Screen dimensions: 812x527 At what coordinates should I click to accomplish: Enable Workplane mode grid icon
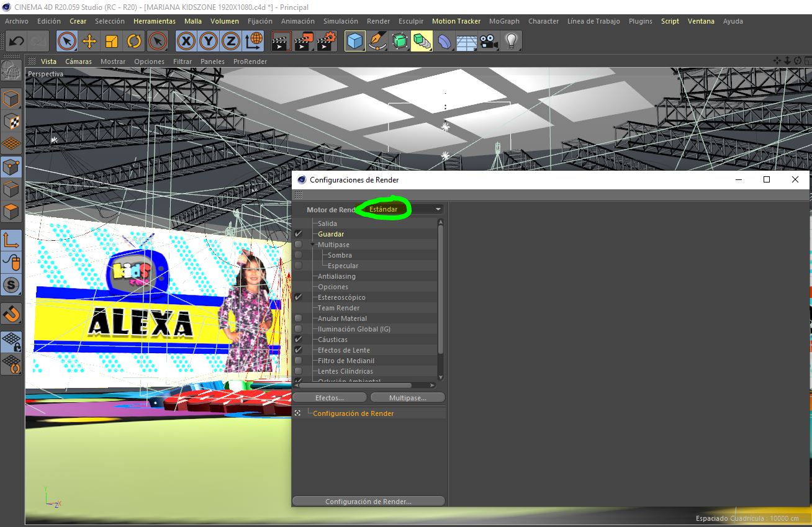[x=11, y=143]
